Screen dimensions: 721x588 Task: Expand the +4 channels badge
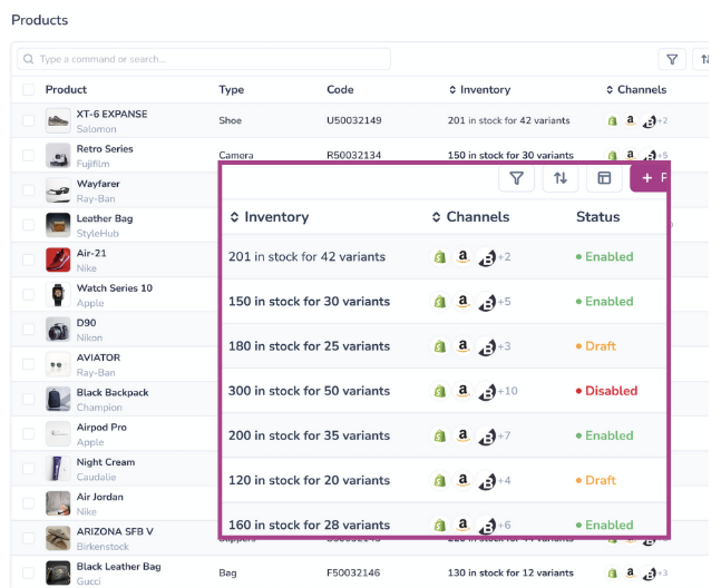(x=504, y=480)
